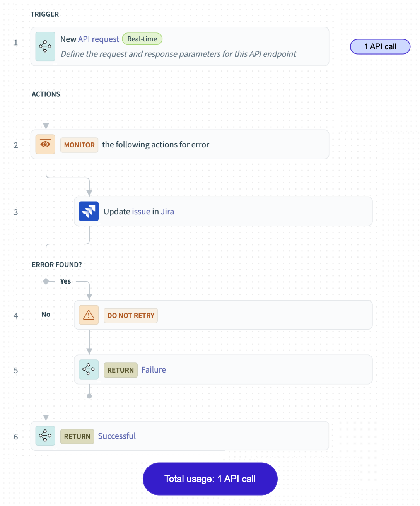This screenshot has width=420, height=506.
Task: Select the Return Successful node icon
Action: pyautogui.click(x=45, y=436)
